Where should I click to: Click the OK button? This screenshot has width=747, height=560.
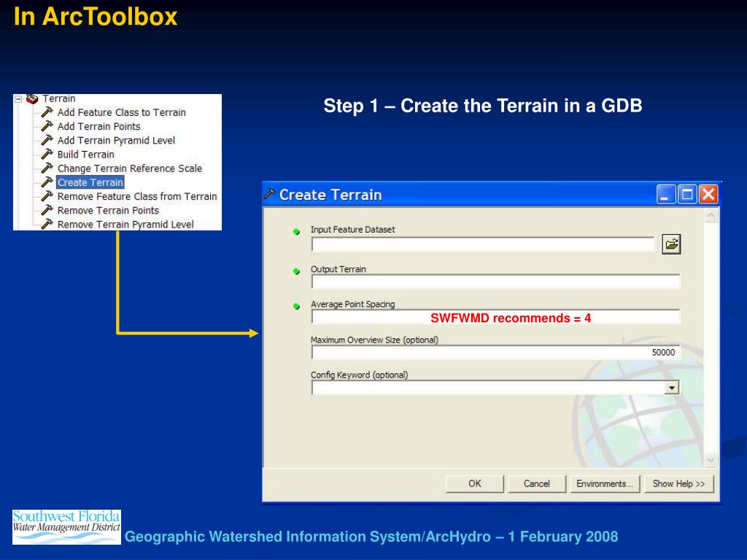coord(474,484)
